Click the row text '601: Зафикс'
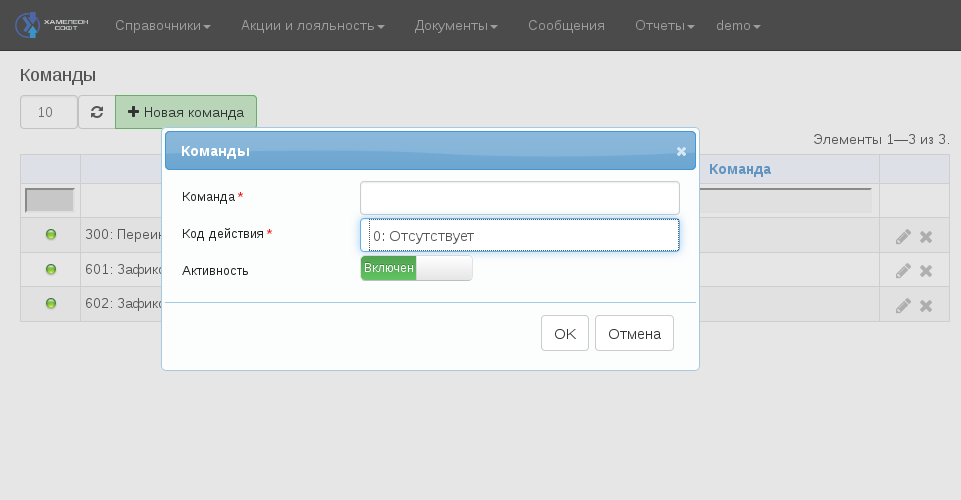961x500 pixels. point(123,269)
